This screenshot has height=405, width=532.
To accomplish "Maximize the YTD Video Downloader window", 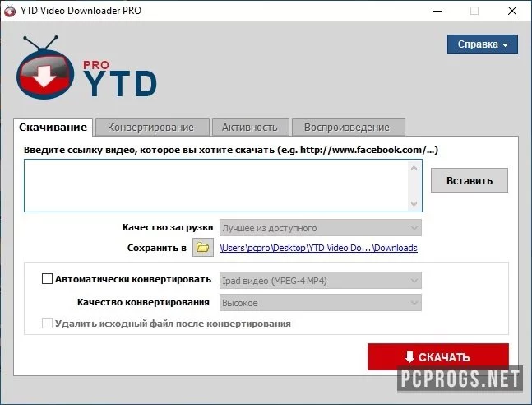I will 474,11.
